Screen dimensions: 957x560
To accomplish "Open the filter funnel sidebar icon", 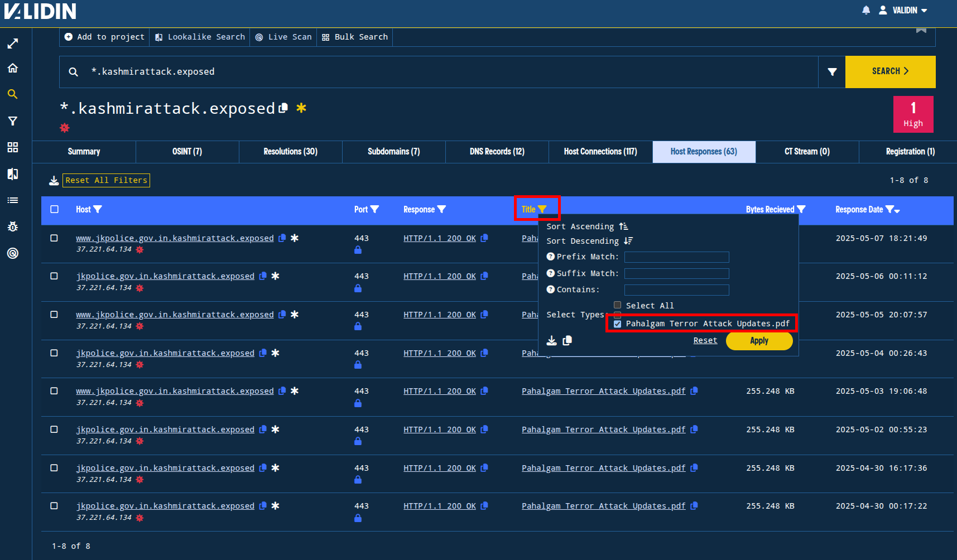I will 13,121.
